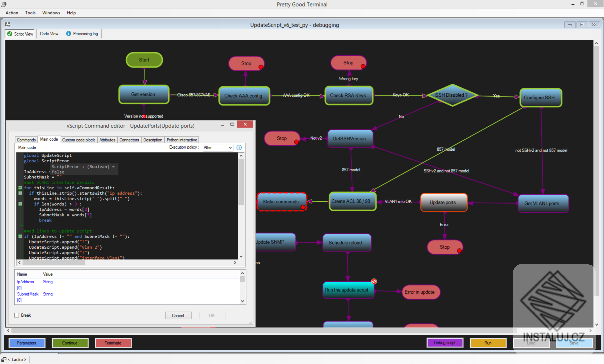Click the green check icon on Script View tab
The image size is (604, 364).
coord(10,34)
